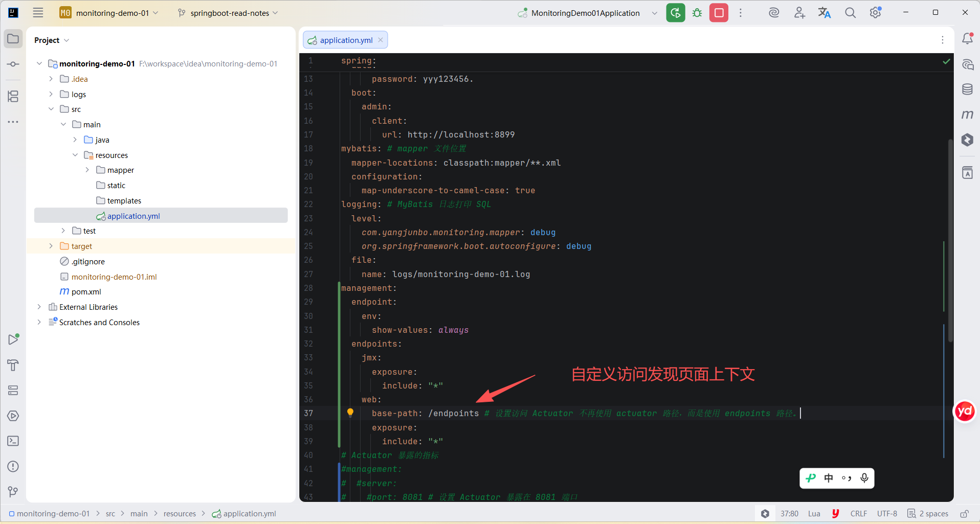The width and height of the screenshot is (980, 524).
Task: Open project selector monitoring-demo-01 dropdown
Action: pyautogui.click(x=109, y=13)
